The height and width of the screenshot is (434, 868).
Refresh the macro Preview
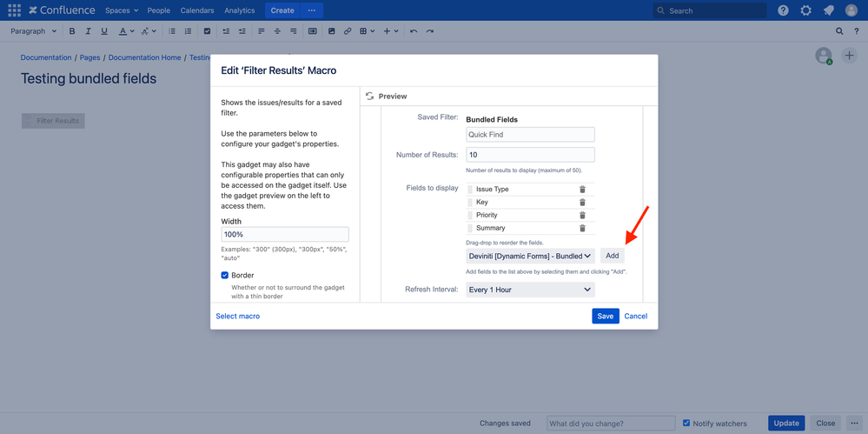(x=370, y=96)
